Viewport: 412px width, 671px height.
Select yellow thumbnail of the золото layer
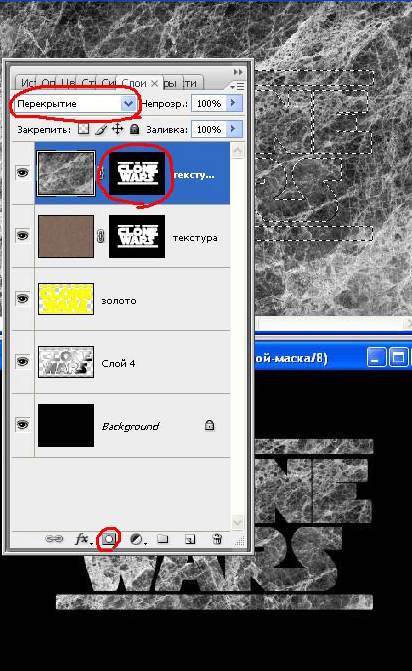(x=66, y=299)
